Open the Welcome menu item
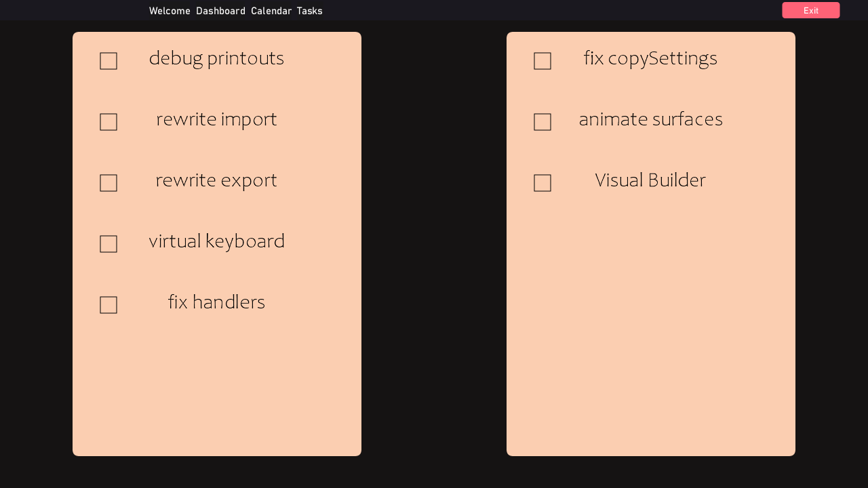868x488 pixels. [170, 11]
